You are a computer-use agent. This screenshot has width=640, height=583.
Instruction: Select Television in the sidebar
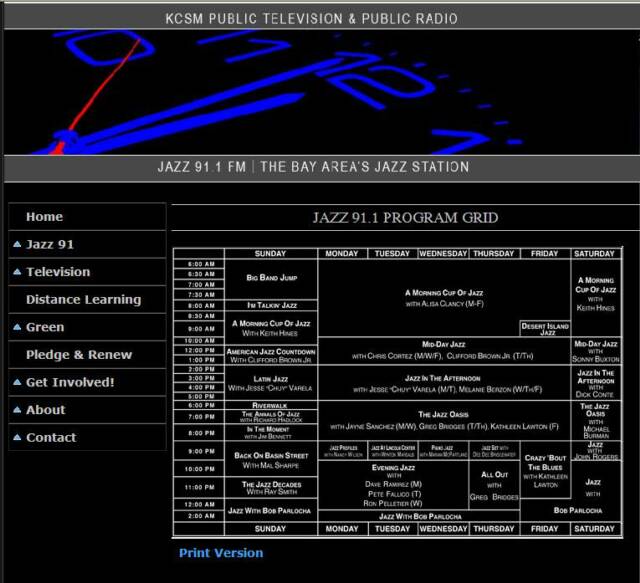pyautogui.click(x=87, y=271)
